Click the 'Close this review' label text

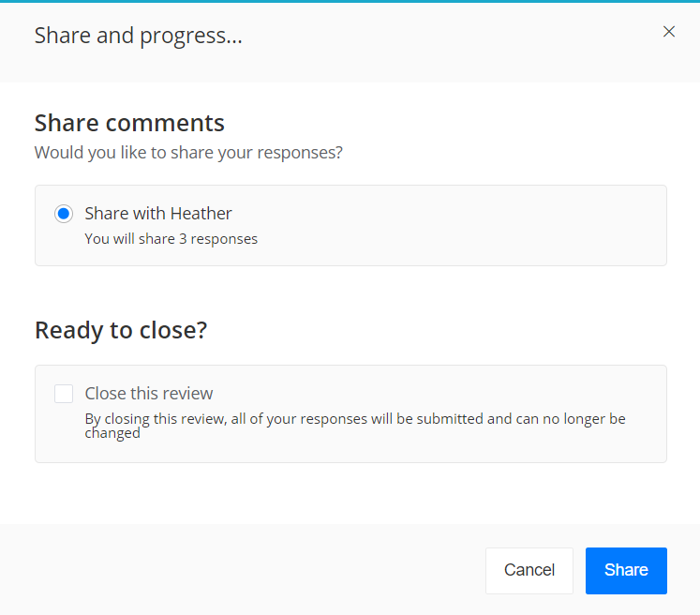[149, 394]
